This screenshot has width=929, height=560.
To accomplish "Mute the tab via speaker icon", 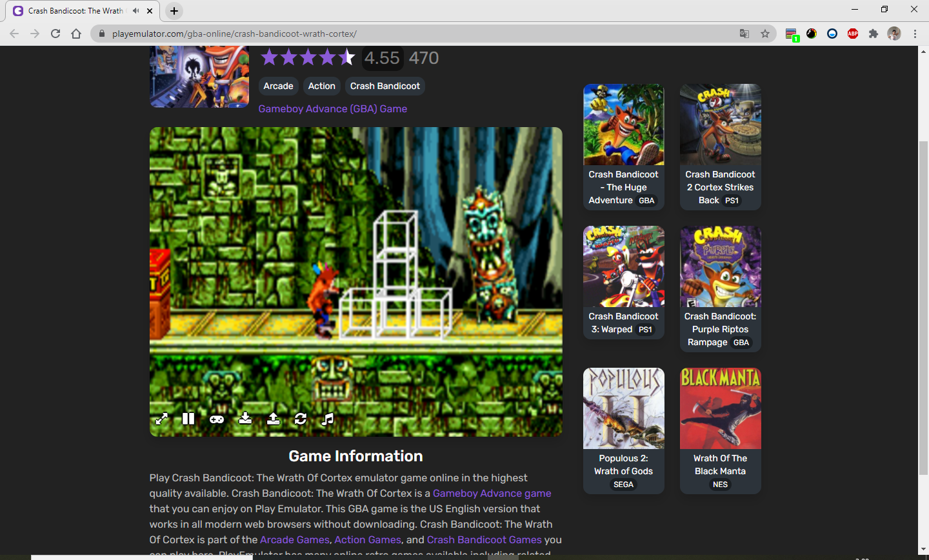I will 135,11.
